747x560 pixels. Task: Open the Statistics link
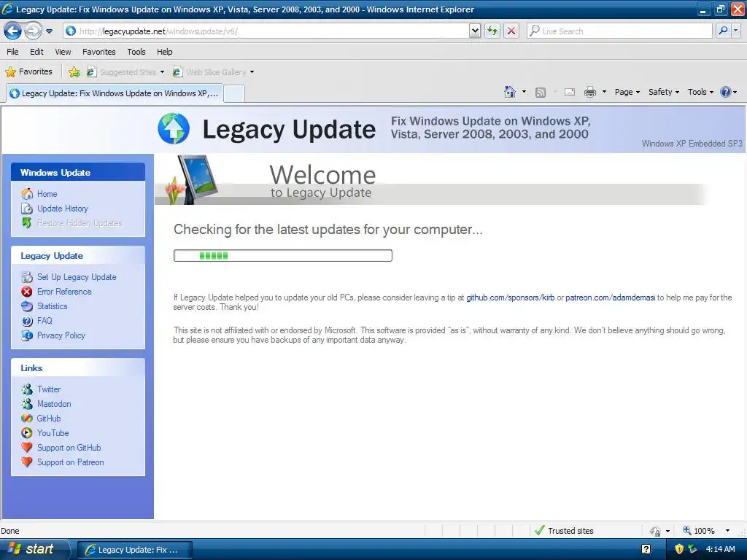pos(53,306)
